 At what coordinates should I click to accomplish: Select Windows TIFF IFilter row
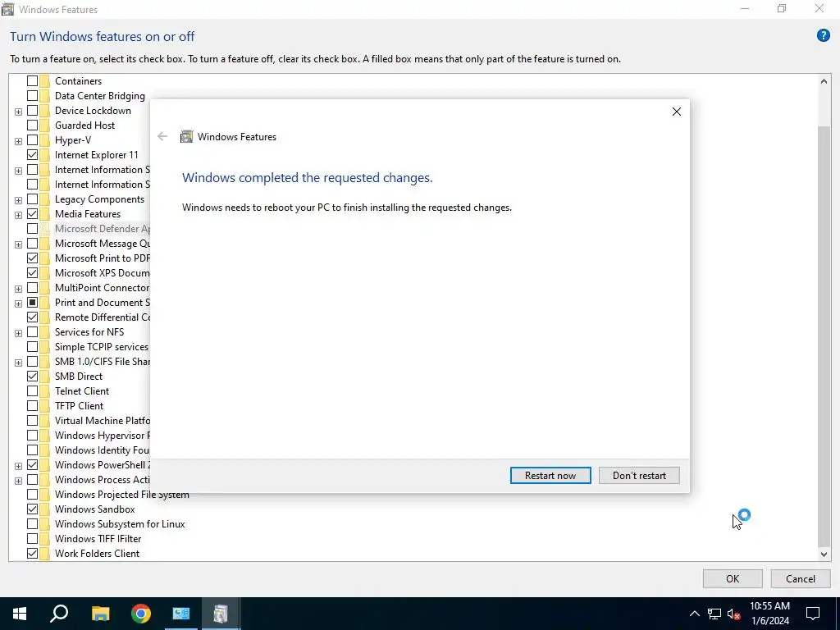[x=98, y=538]
